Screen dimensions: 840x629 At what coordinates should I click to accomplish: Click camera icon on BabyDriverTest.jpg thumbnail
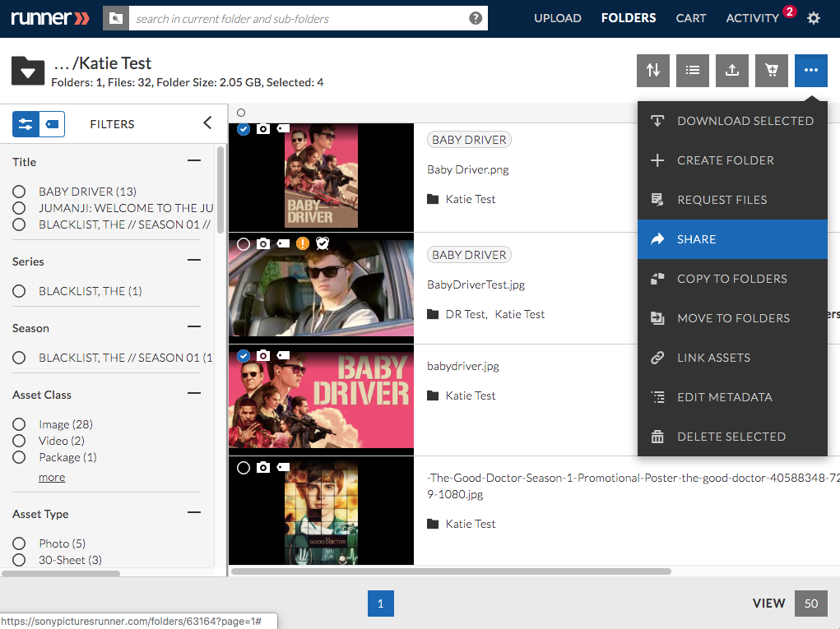263,243
